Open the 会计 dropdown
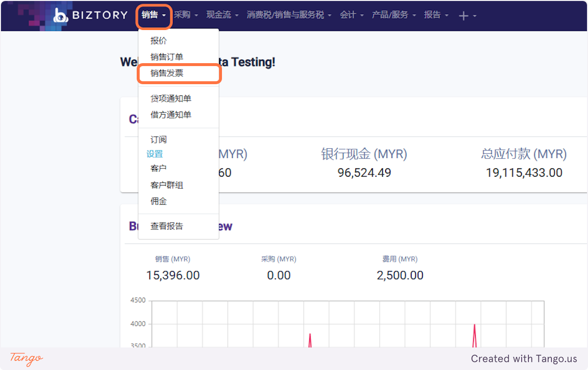The image size is (588, 370). 352,15
